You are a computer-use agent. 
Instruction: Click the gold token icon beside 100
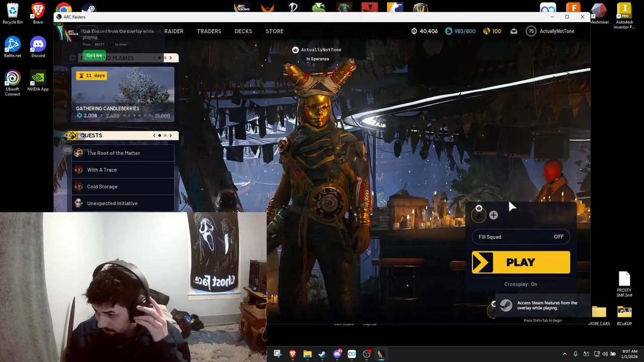point(487,31)
